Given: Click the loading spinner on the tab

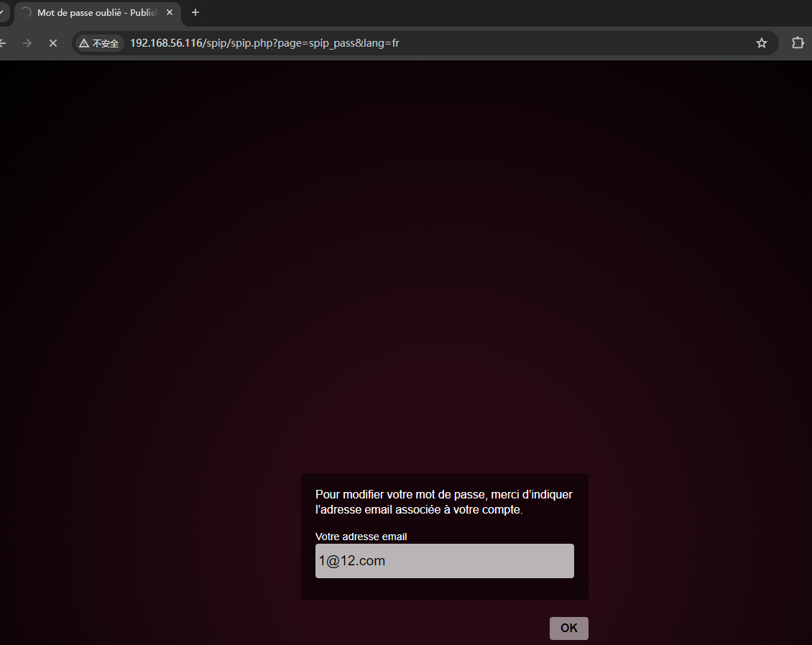Looking at the screenshot, I should (27, 12).
